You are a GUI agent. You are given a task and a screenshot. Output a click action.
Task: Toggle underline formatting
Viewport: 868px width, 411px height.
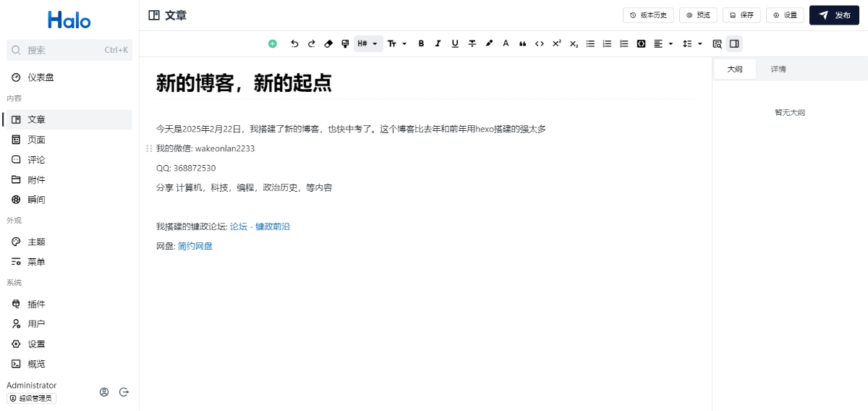pyautogui.click(x=455, y=43)
